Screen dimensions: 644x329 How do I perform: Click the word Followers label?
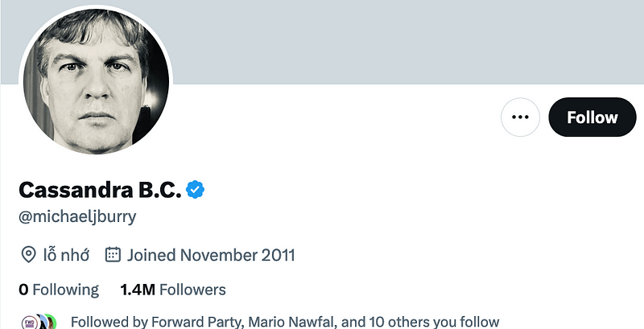tap(193, 290)
